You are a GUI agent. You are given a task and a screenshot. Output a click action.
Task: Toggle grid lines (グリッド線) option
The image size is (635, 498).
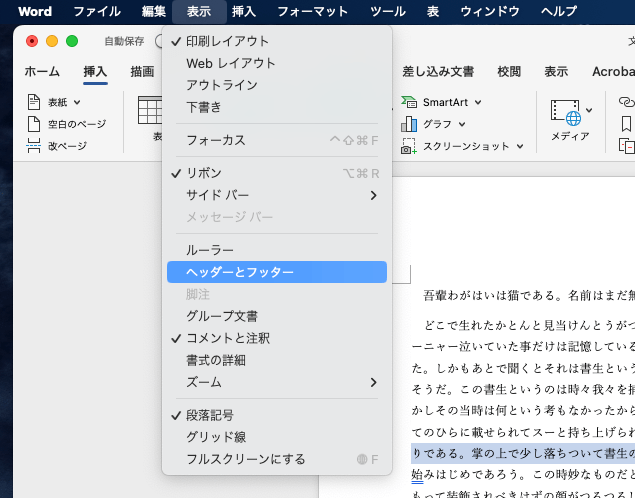277,437
